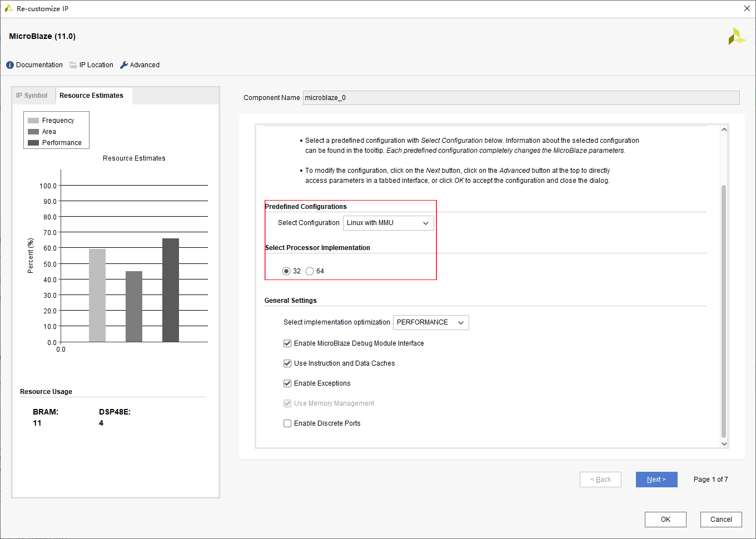The height and width of the screenshot is (539, 756).
Task: Click the Cancel button
Action: point(721,520)
